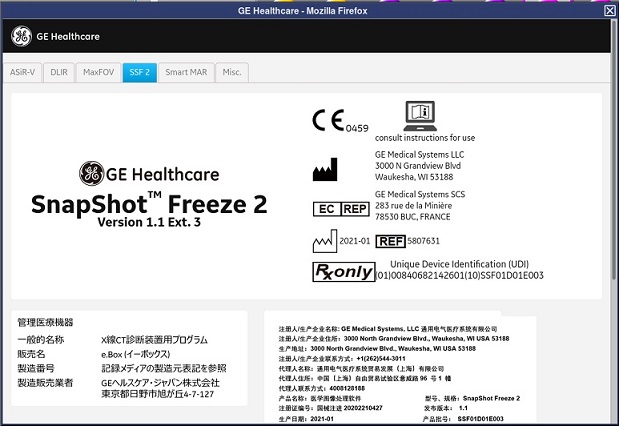Screen dimensions: 619x426
Task: Select the MaxFOV tab
Action: pos(98,72)
